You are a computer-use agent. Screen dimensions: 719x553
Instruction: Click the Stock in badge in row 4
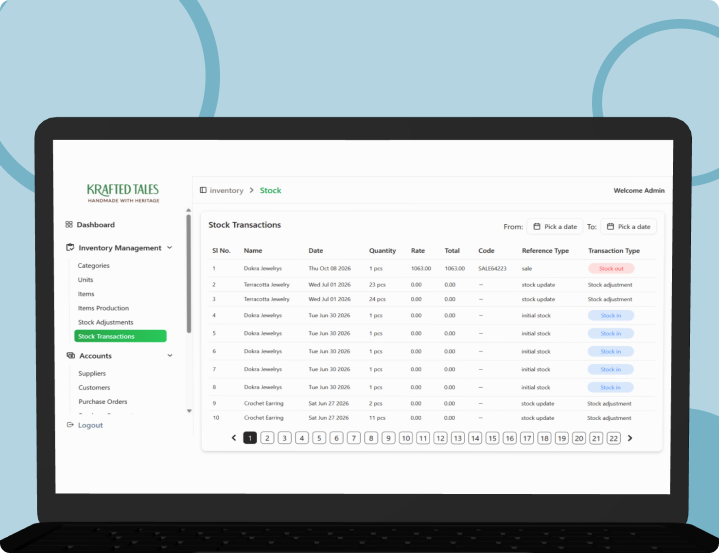point(611,315)
